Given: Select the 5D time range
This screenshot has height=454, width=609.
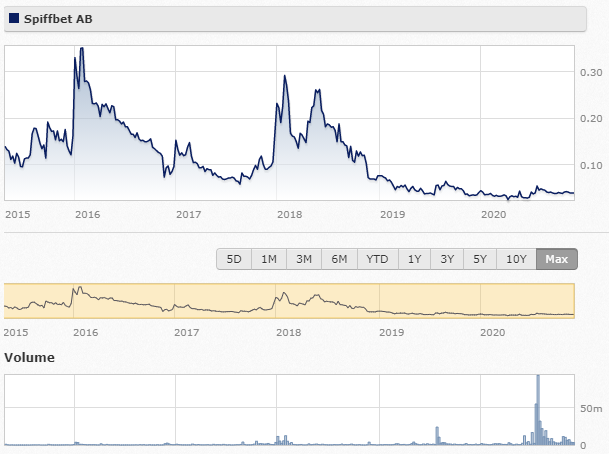Looking at the screenshot, I should click(234, 259).
